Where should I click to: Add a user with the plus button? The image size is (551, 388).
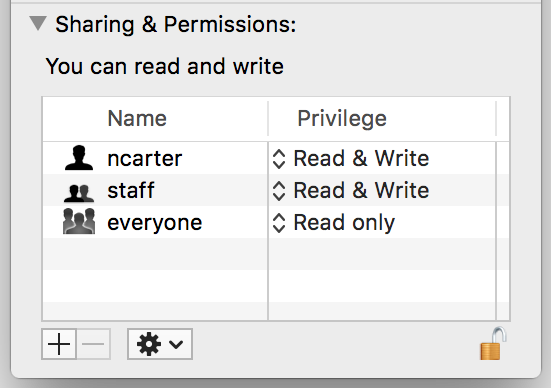(x=59, y=344)
